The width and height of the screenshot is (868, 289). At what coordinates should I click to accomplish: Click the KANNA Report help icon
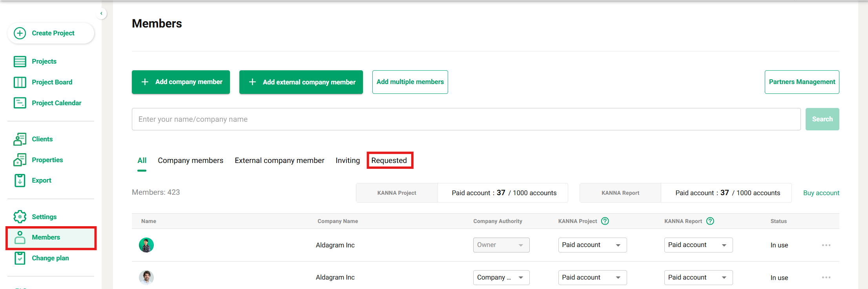pyautogui.click(x=710, y=221)
